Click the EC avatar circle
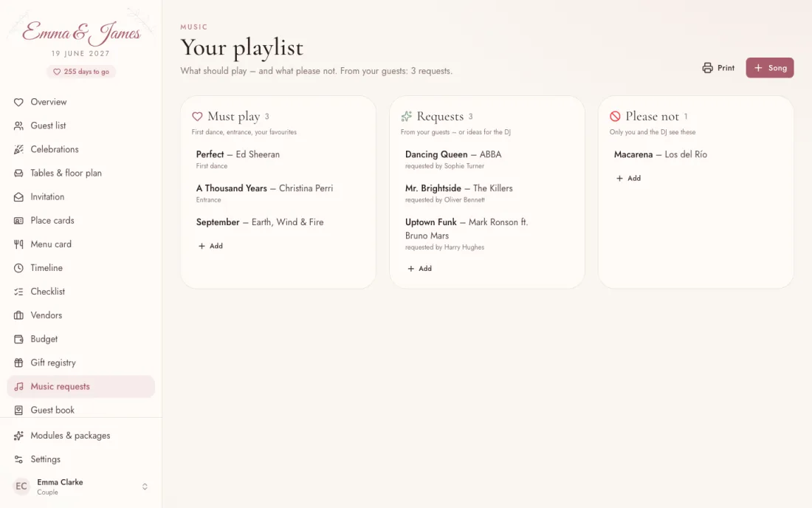Image resolution: width=812 pixels, height=508 pixels. [x=21, y=487]
